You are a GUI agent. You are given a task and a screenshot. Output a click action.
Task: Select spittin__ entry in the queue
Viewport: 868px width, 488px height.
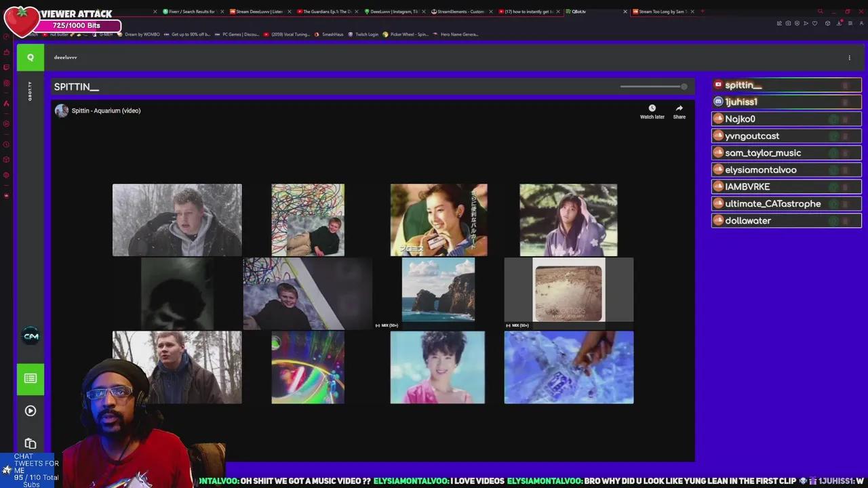click(787, 85)
